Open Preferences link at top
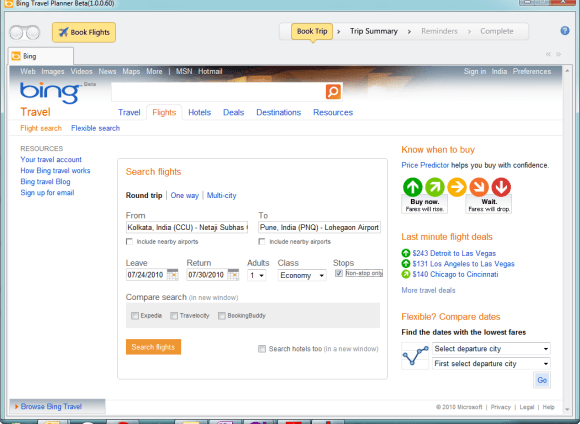 coord(532,71)
